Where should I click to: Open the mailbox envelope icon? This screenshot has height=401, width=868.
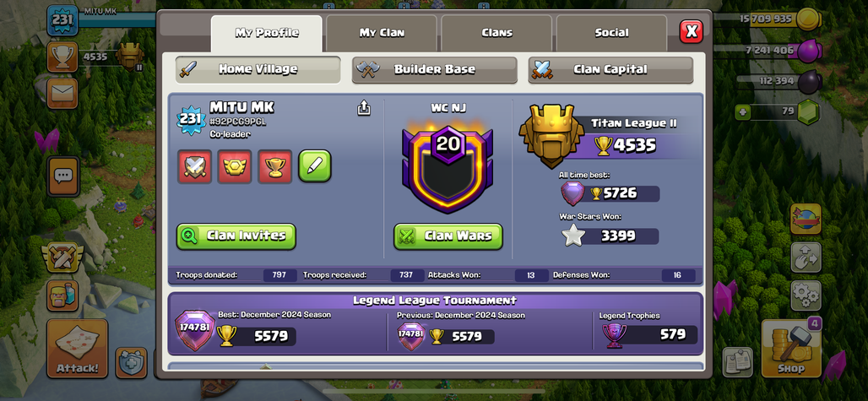62,93
